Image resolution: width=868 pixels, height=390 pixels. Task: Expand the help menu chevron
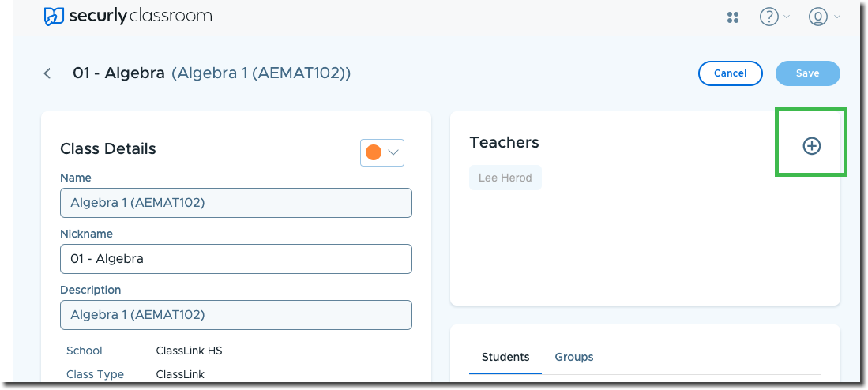[x=787, y=17]
